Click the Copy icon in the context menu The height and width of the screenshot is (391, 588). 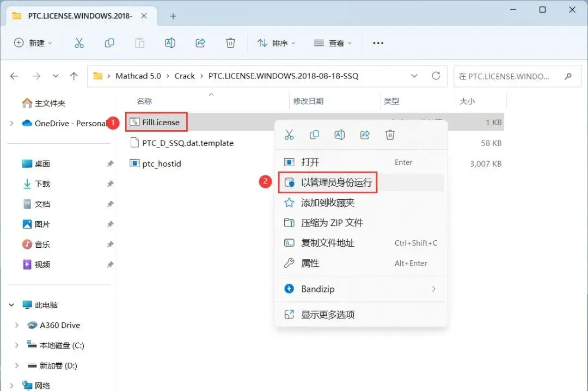(314, 135)
